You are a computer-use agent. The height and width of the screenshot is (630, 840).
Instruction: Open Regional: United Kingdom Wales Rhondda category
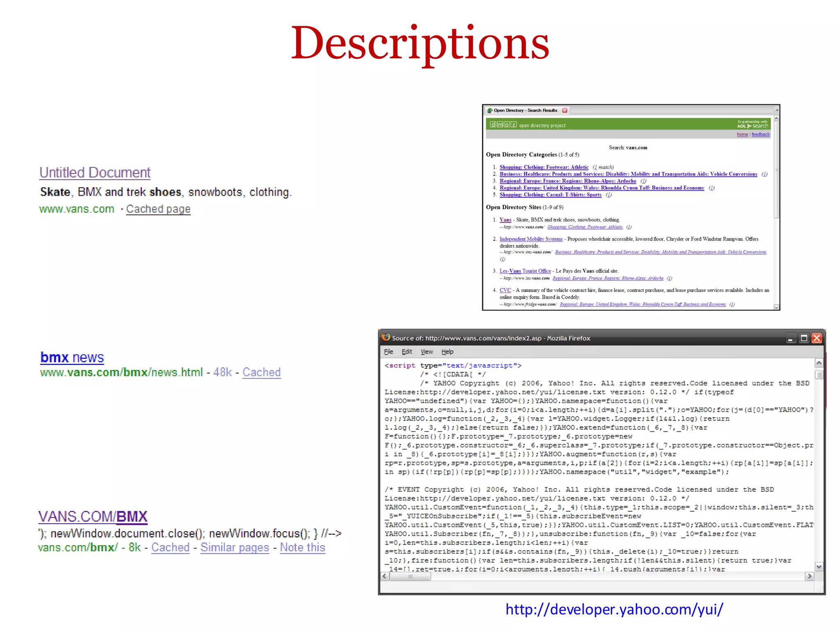tap(602, 188)
